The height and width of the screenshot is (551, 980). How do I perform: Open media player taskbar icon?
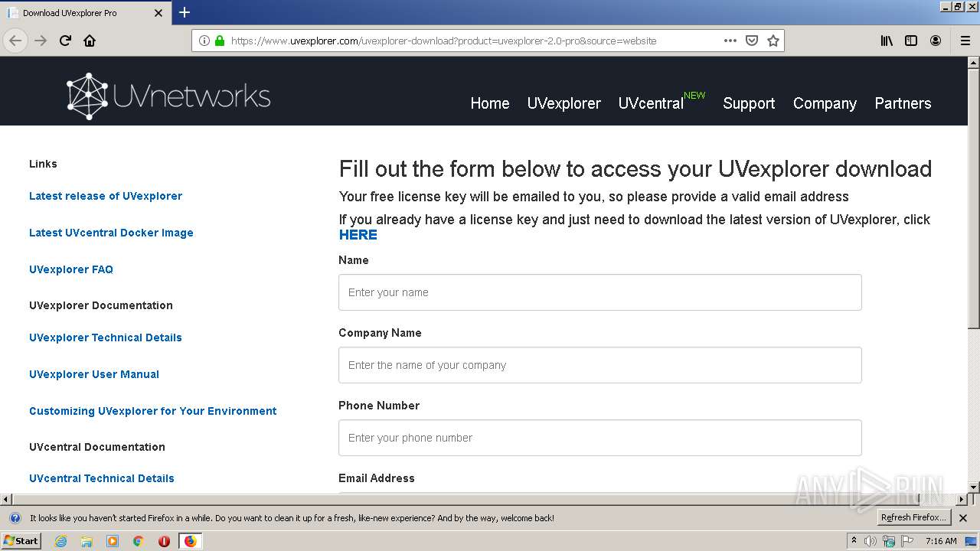click(x=113, y=541)
